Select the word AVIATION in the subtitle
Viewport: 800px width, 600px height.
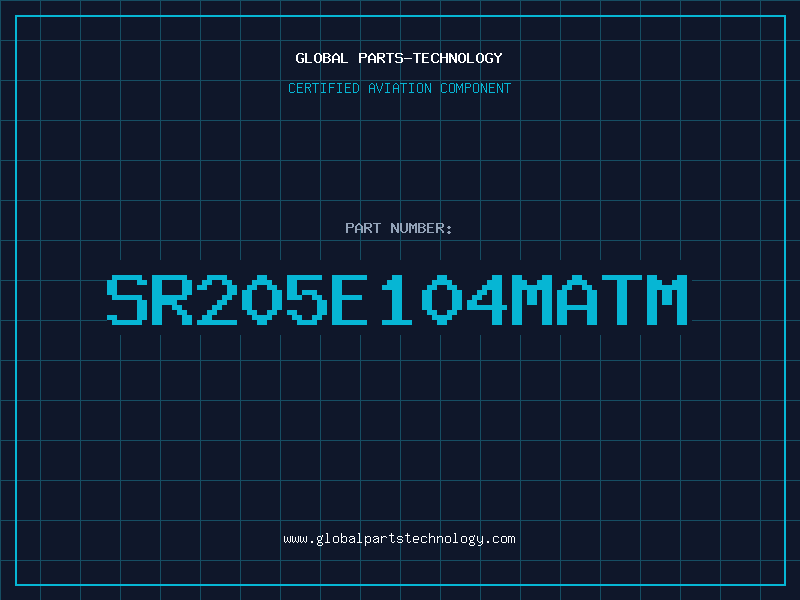point(400,88)
